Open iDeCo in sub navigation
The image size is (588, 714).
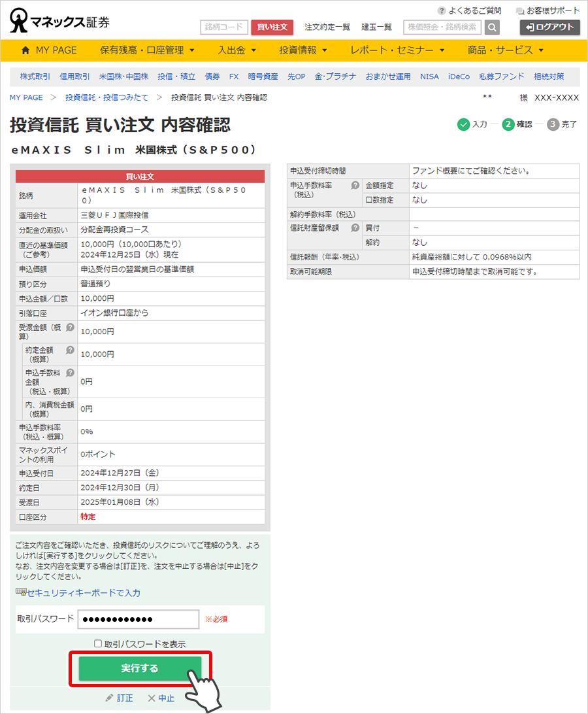(459, 76)
